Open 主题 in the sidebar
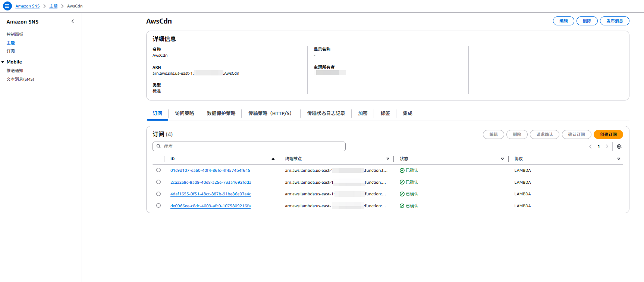The width and height of the screenshot is (644, 282). pos(11,43)
